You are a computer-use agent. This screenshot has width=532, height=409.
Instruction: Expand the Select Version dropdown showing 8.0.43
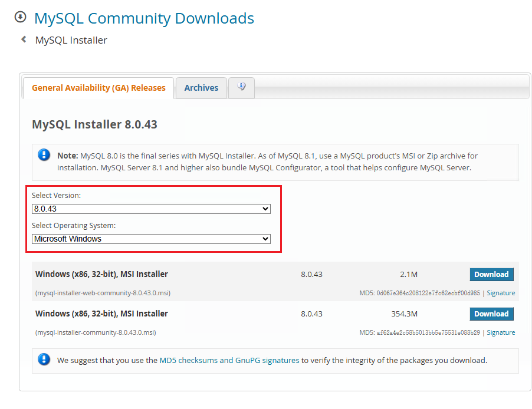(150, 209)
